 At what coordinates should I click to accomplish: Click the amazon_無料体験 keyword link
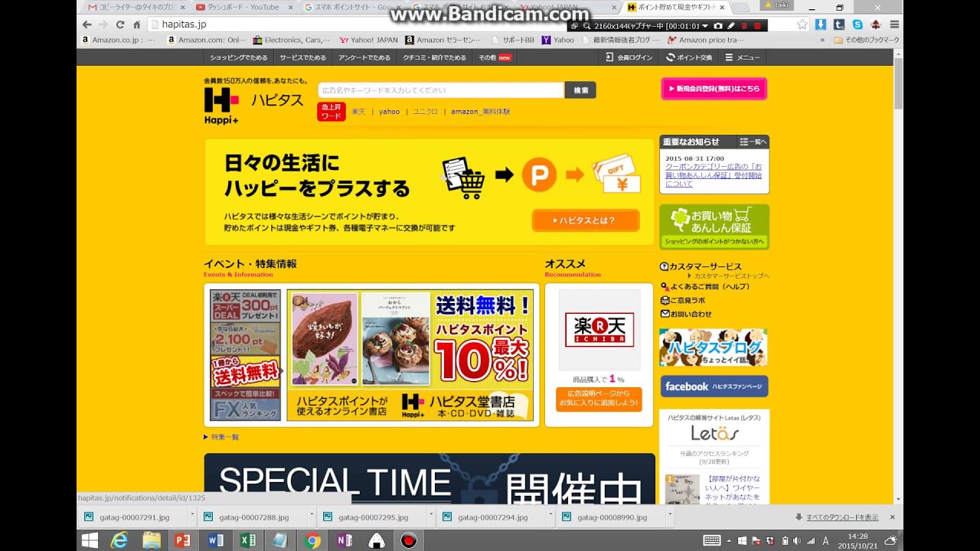480,112
